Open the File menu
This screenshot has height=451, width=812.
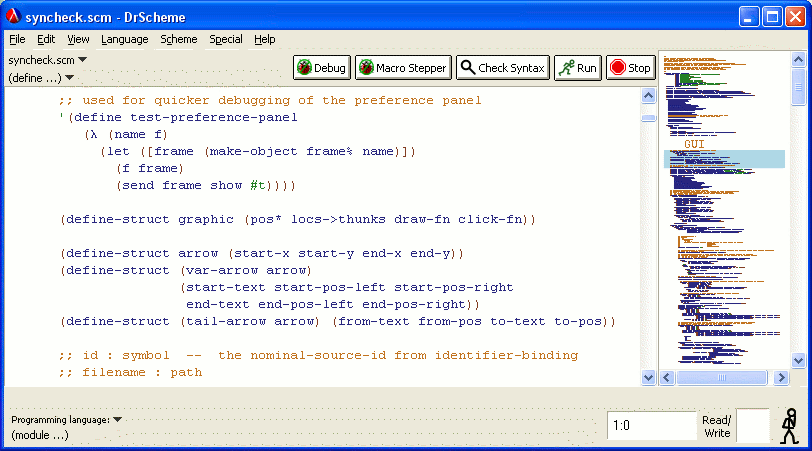pyautogui.click(x=17, y=39)
